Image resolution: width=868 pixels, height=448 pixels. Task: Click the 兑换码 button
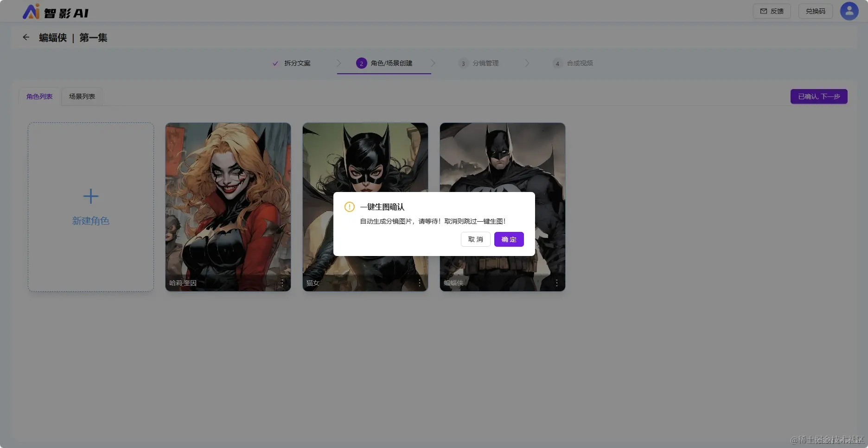815,11
